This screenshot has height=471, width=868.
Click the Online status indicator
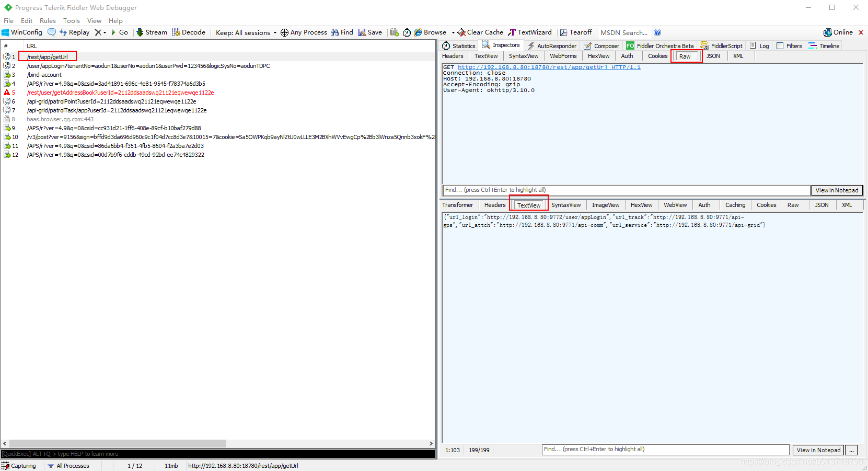838,32
